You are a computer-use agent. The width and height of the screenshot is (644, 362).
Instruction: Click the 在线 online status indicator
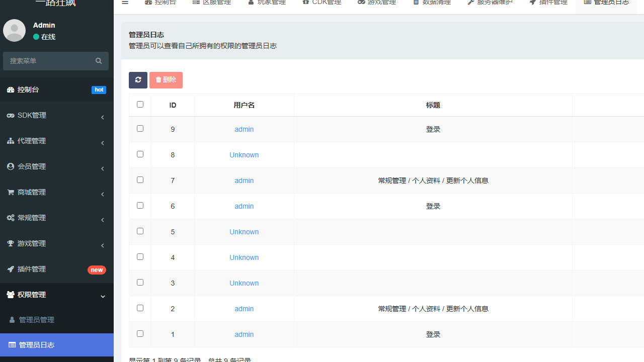(44, 37)
